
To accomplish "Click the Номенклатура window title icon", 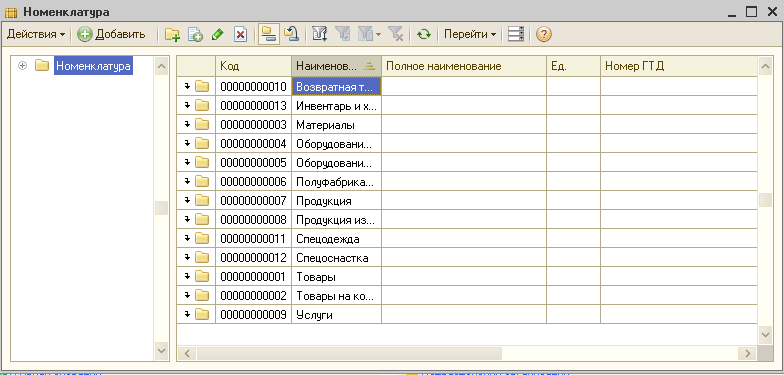I will click(11, 12).
